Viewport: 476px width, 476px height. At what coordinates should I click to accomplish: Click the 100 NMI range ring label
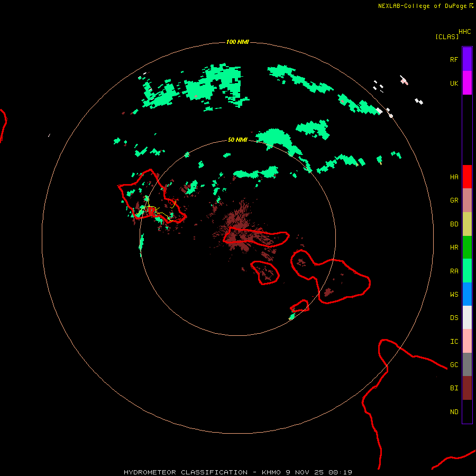pyautogui.click(x=237, y=42)
